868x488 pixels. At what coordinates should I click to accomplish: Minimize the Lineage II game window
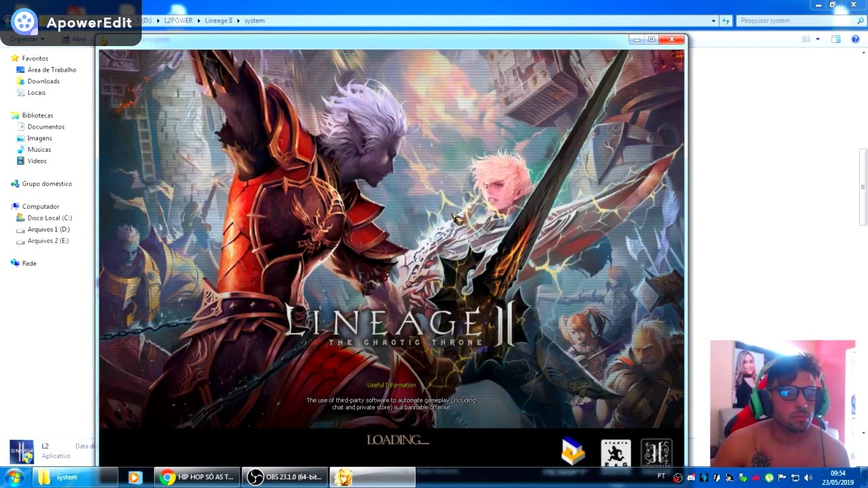point(636,39)
